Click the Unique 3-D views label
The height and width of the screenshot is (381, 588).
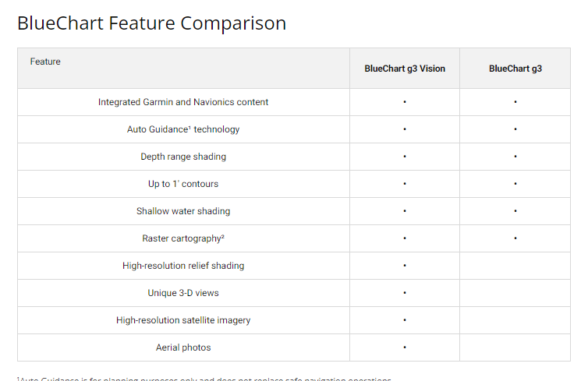[183, 293]
